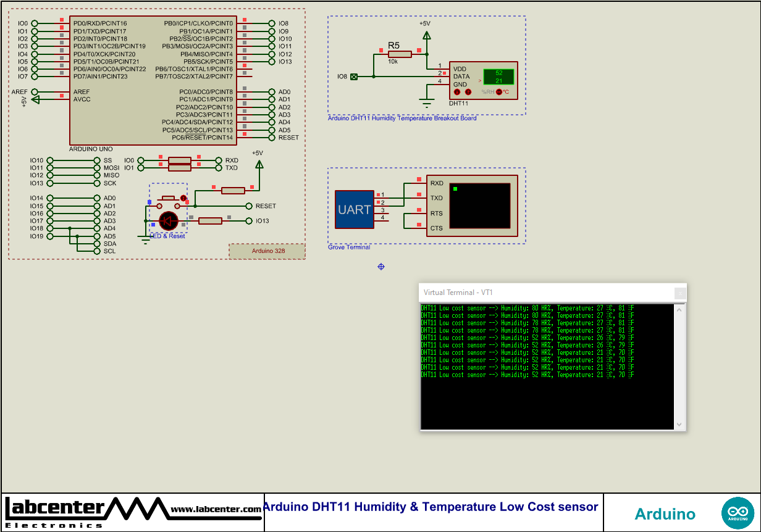This screenshot has width=761, height=532.
Task: Click the red LED in the LED & Reset section
Action: tap(168, 221)
